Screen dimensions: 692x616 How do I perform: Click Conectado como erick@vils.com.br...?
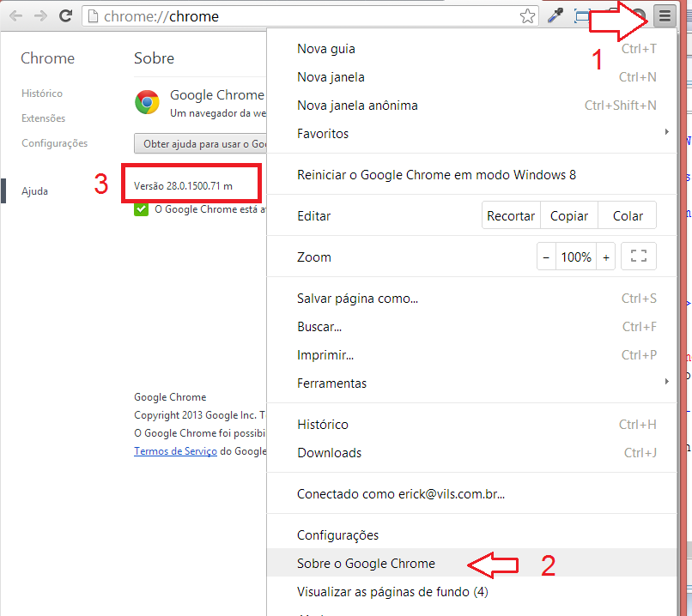point(471,494)
